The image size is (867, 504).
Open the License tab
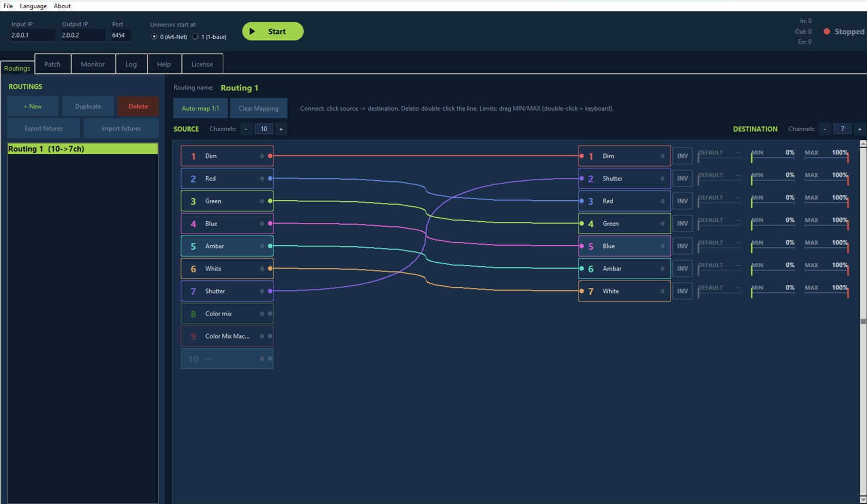[202, 64]
